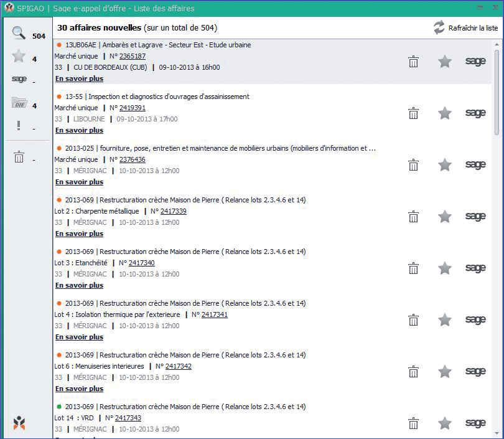
Task: Show alerts with the sidebar exclamation icon
Action: [19, 126]
